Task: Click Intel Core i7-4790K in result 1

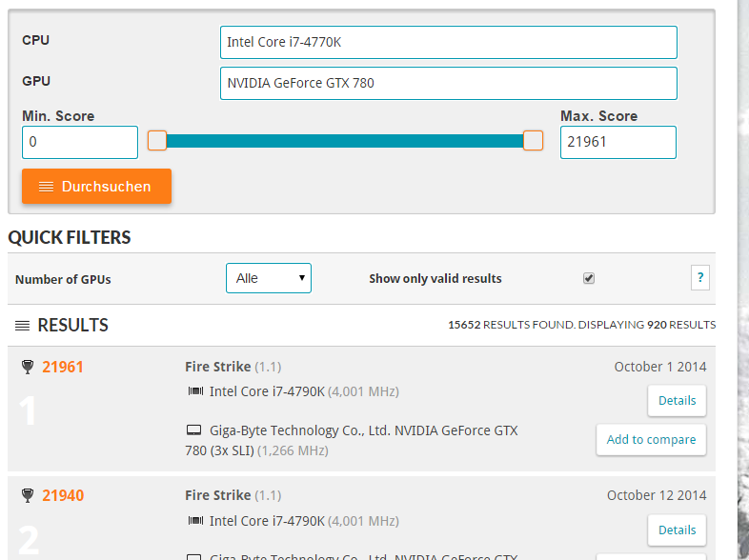Action: pyautogui.click(x=267, y=391)
